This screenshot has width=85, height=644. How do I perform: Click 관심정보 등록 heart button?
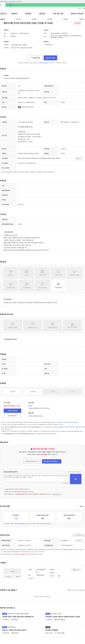pyautogui.click(x=35, y=58)
